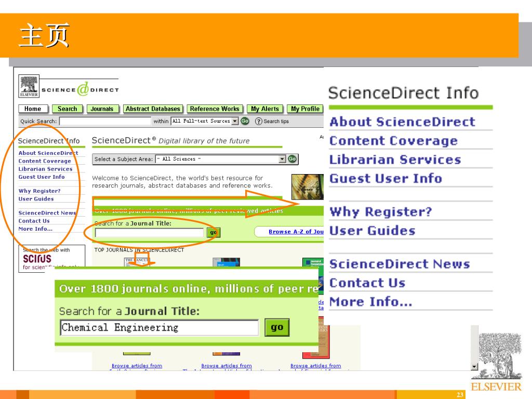
Task: Go to My Alerts tab
Action: pyautogui.click(x=265, y=109)
